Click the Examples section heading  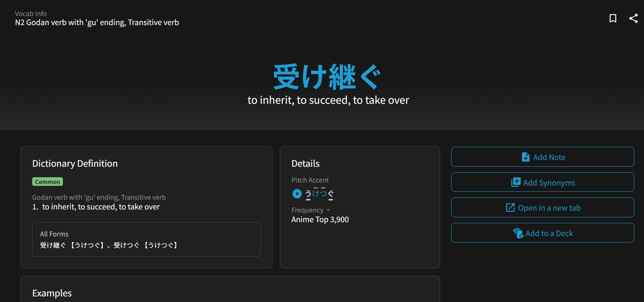(x=52, y=293)
